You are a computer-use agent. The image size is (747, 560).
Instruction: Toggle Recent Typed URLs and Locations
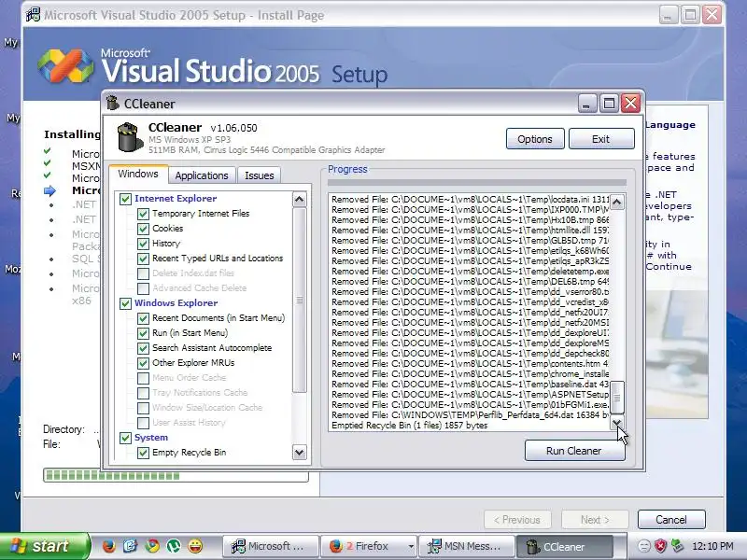pos(143,259)
